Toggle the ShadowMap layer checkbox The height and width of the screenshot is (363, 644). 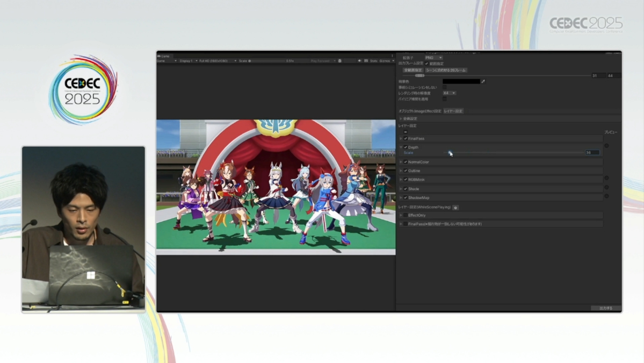click(x=406, y=198)
